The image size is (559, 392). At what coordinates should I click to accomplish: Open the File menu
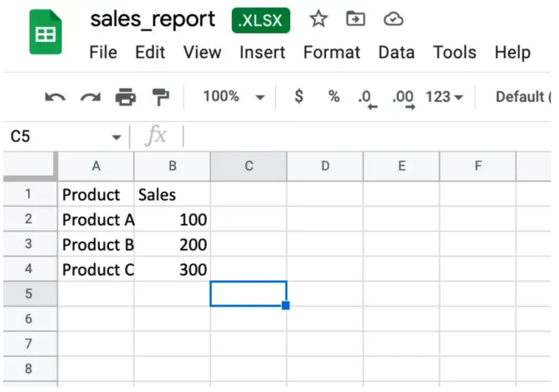tap(103, 52)
